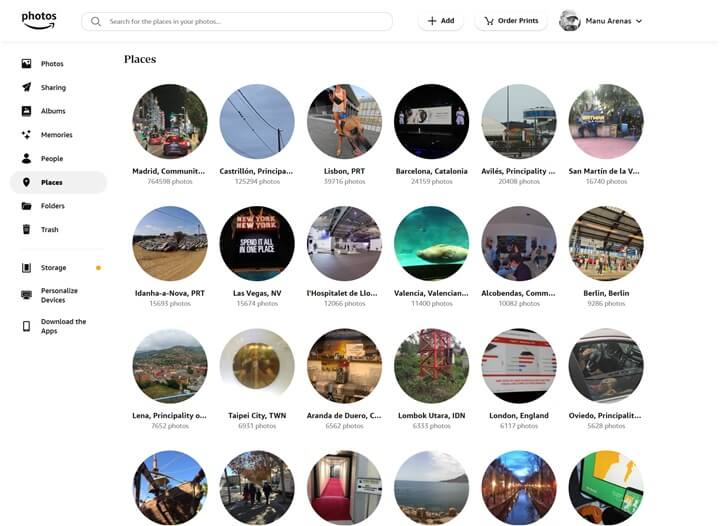Click the Las Vegas, NV label
Viewport: 720px width, 526px height.
(257, 293)
